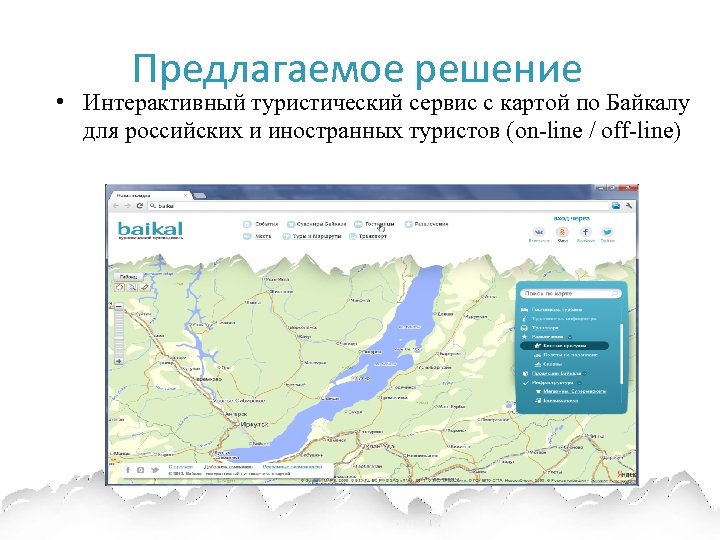Open the Развлечения menu item
The height and width of the screenshot is (540, 720).
(431, 224)
